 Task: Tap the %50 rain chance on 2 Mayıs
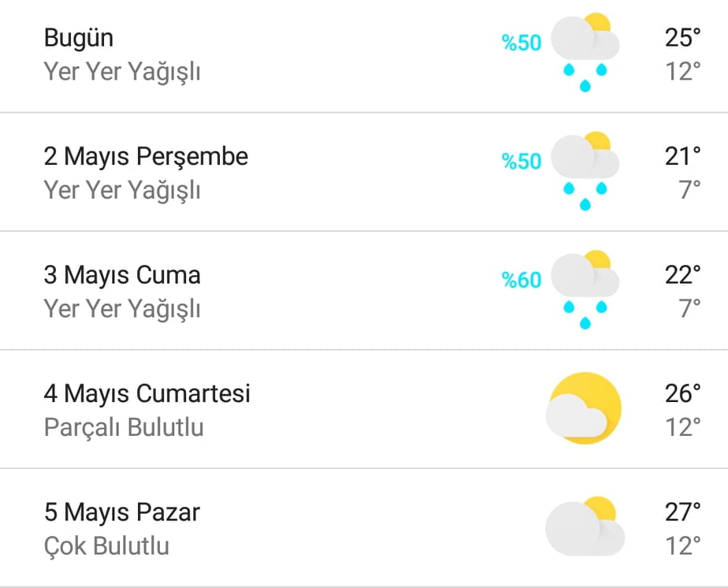pyautogui.click(x=522, y=162)
